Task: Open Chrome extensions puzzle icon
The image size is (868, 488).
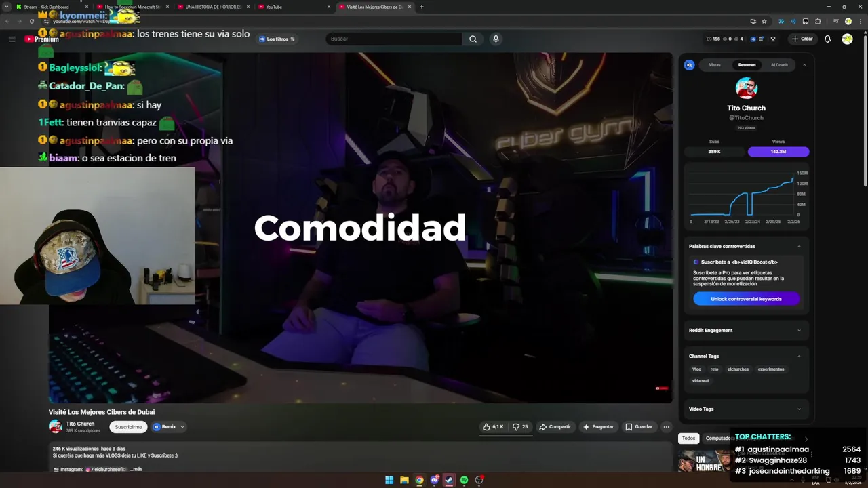Action: pyautogui.click(x=818, y=21)
